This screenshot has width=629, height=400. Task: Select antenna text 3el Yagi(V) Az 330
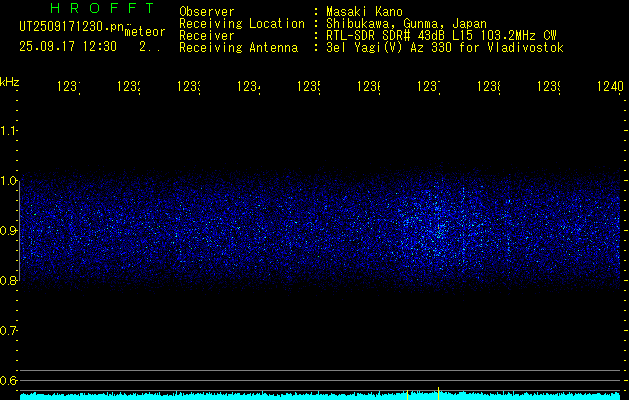click(x=391, y=48)
